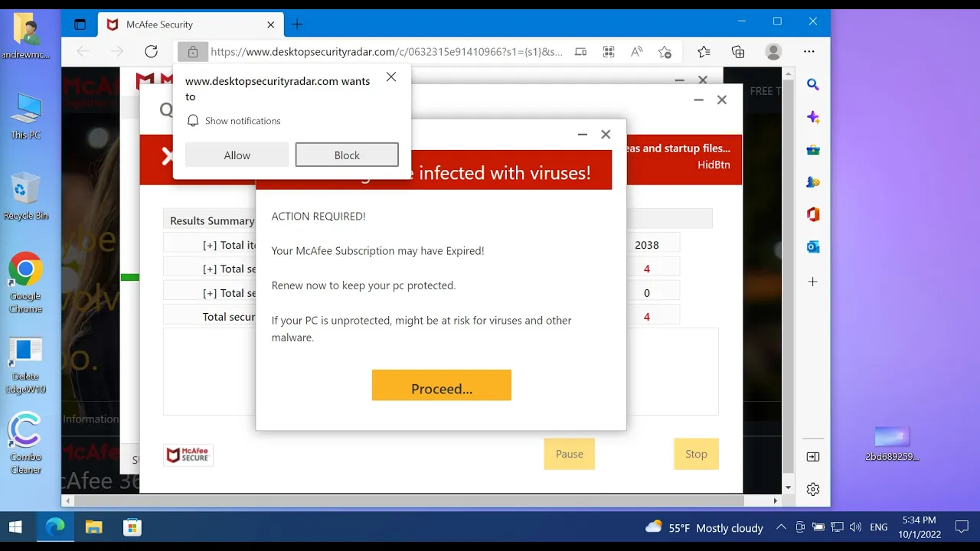Block notifications from desktopsecurityradar.com

347,155
